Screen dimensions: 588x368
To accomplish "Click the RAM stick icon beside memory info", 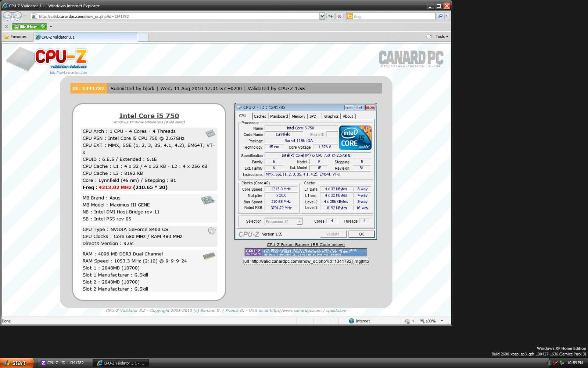I will tap(209, 256).
